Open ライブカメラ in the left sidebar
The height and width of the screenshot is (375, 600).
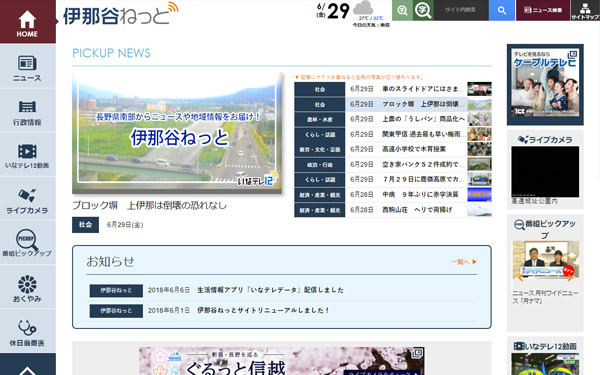[28, 199]
